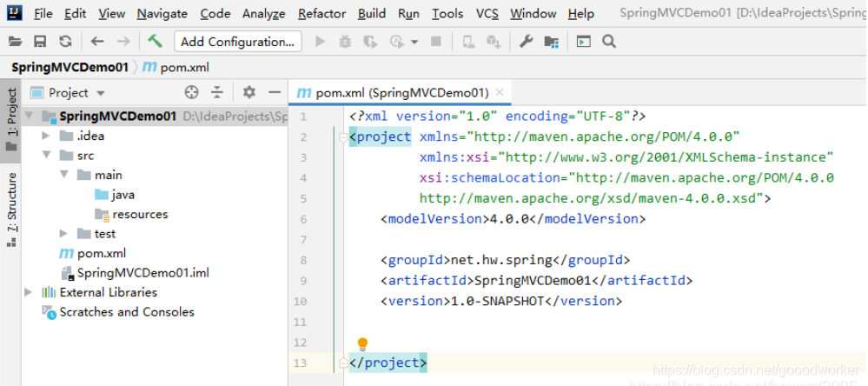Click the Save All floppy disk icon

pos(41,42)
